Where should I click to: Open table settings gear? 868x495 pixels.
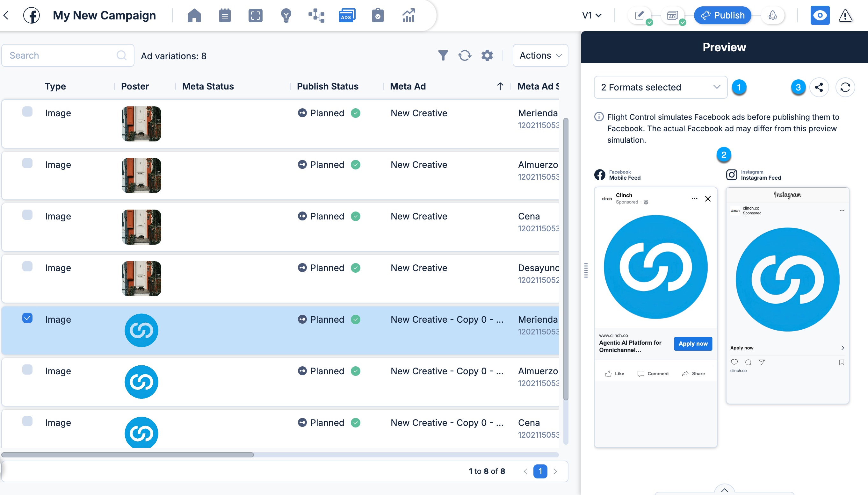(487, 55)
